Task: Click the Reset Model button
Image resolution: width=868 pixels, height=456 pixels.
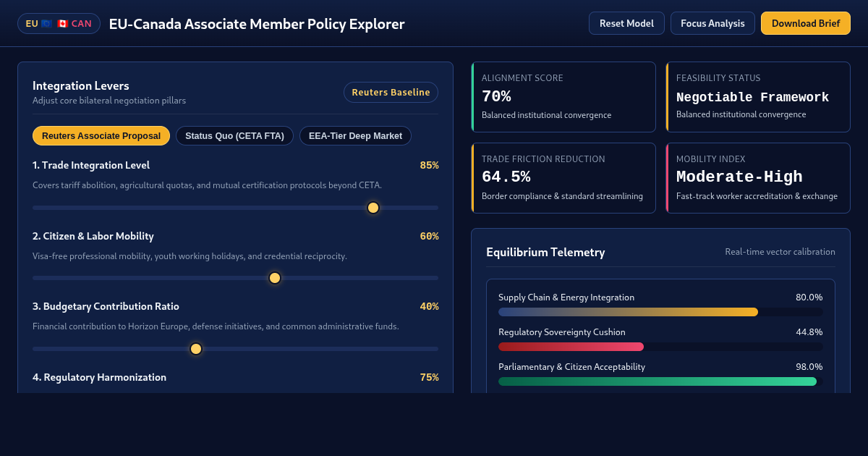Action: tap(626, 23)
